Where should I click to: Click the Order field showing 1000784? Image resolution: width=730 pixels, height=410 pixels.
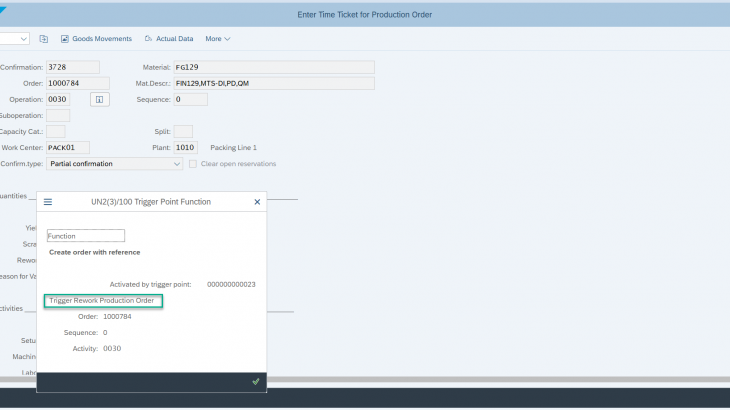point(72,83)
